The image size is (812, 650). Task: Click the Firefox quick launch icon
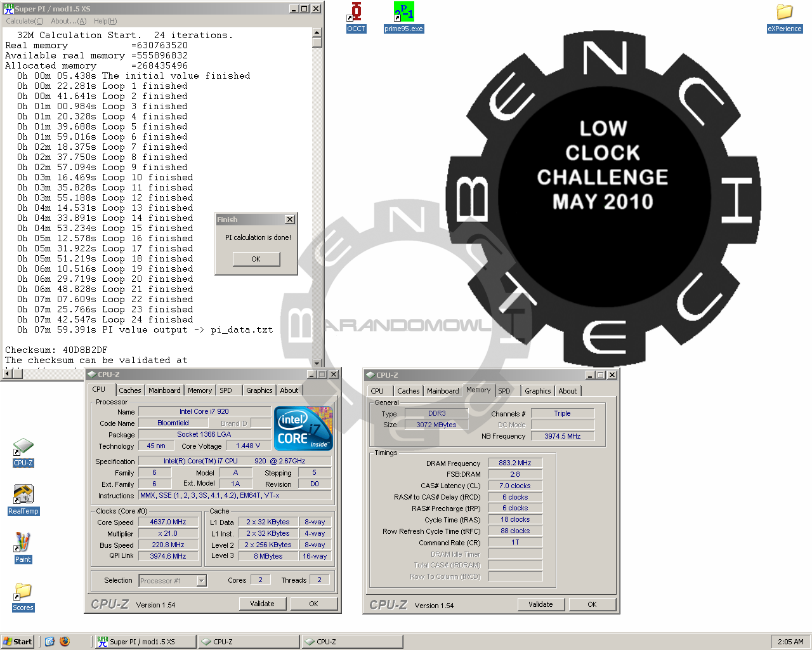pos(65,642)
